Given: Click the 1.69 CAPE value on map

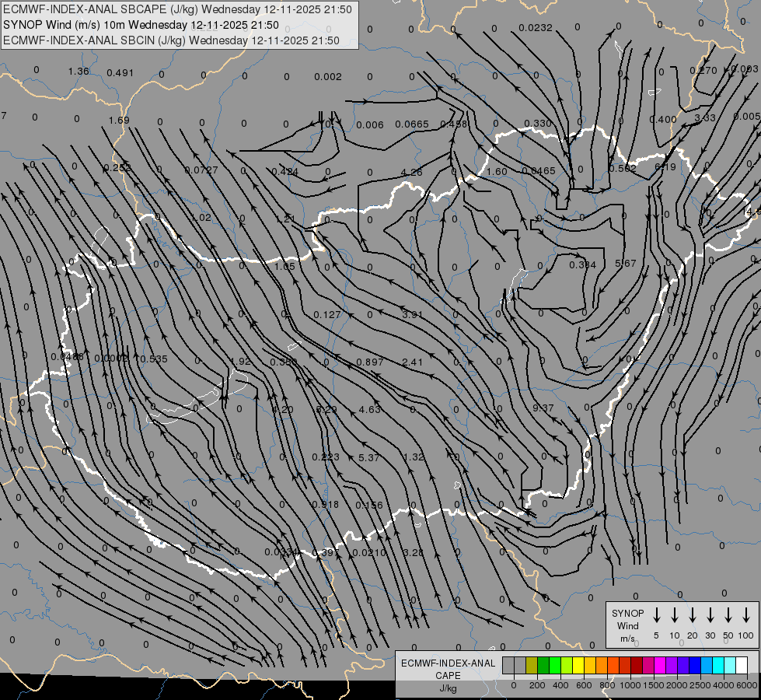Looking at the screenshot, I should 119,120.
